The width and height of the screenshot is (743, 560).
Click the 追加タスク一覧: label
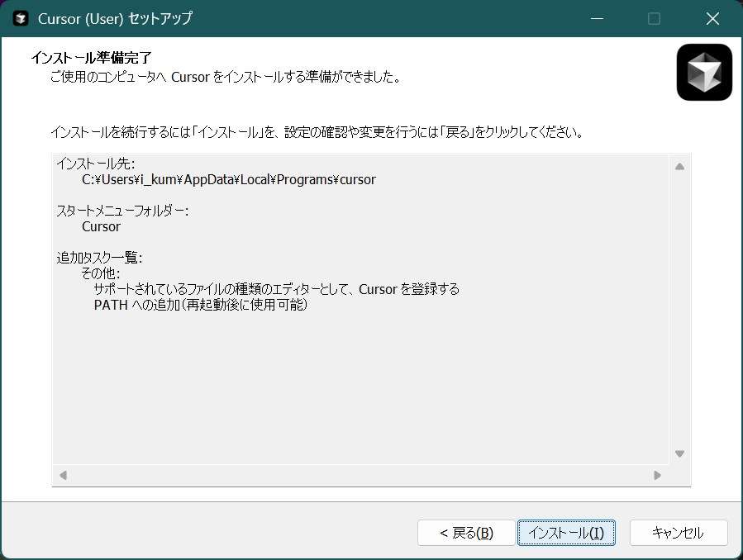pyautogui.click(x=99, y=258)
